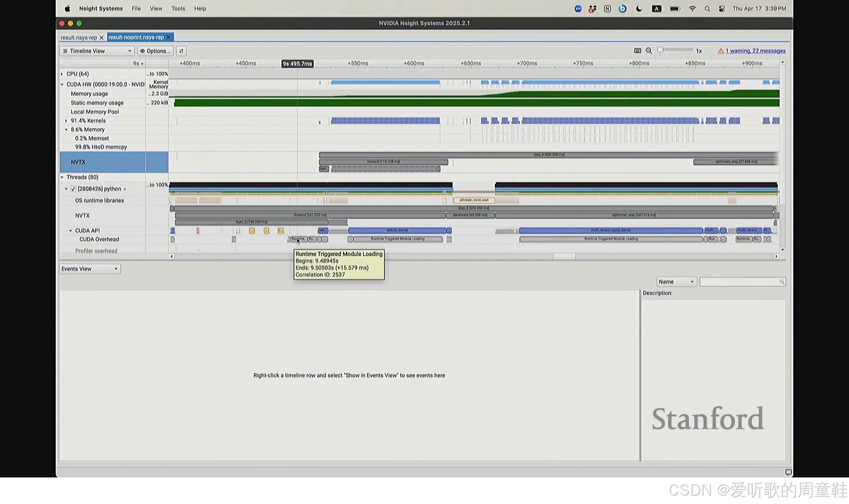This screenshot has height=504, width=849.
Task: Open the Timeline View dropdown
Action: 97,51
